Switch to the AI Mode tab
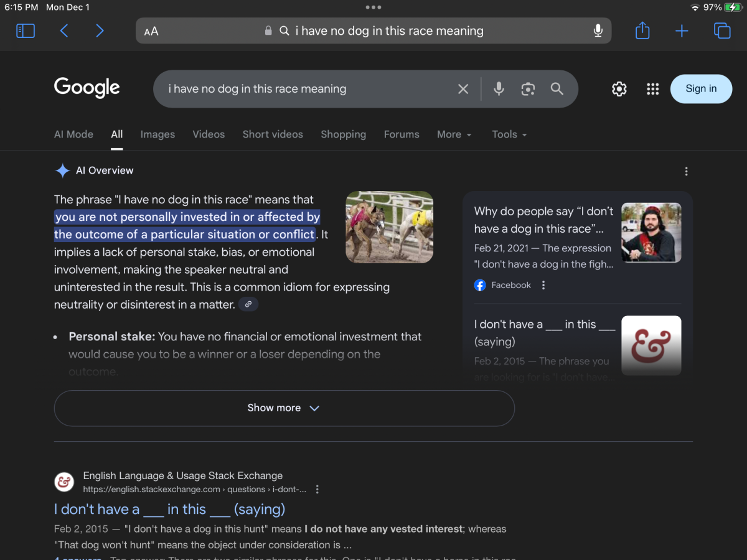 [73, 134]
